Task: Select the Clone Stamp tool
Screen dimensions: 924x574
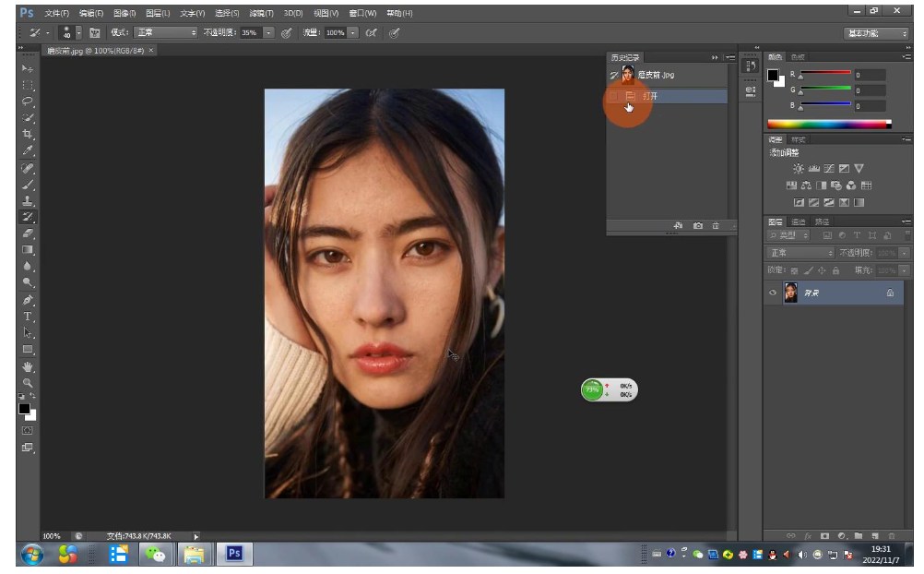Action: pos(27,201)
